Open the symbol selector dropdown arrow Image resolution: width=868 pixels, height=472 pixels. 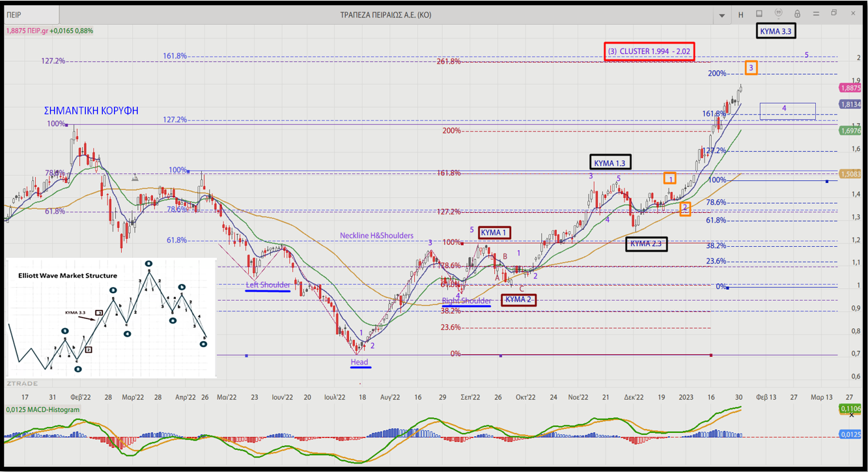click(721, 15)
